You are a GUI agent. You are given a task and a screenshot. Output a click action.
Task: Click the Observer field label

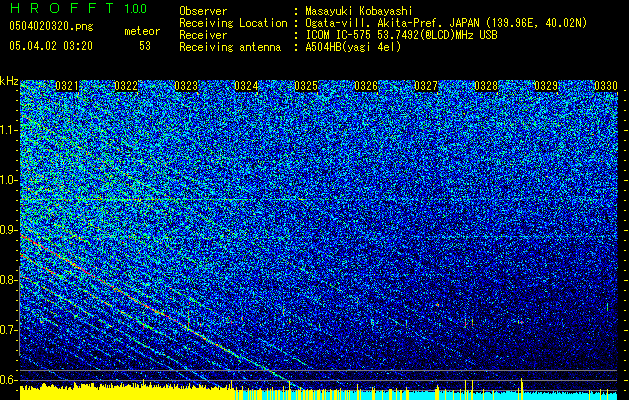click(203, 11)
